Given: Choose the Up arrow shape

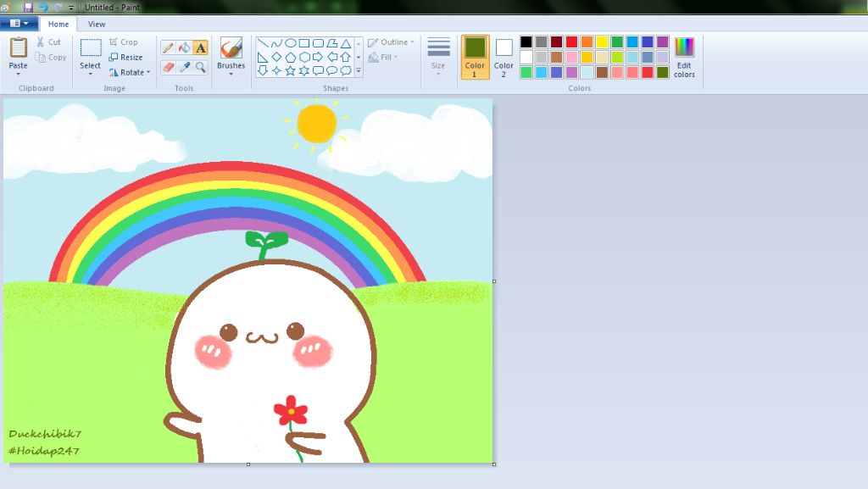Looking at the screenshot, I should pyautogui.click(x=346, y=57).
